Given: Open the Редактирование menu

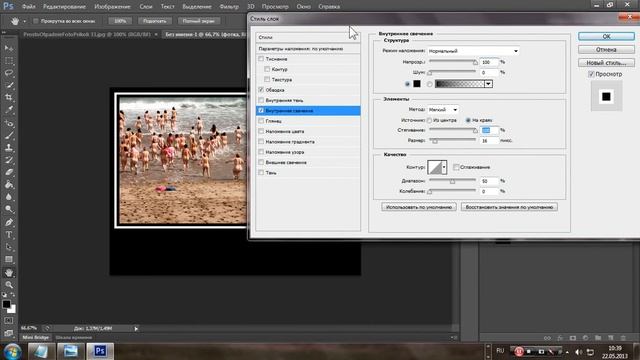Looking at the screenshot, I should 64,7.
